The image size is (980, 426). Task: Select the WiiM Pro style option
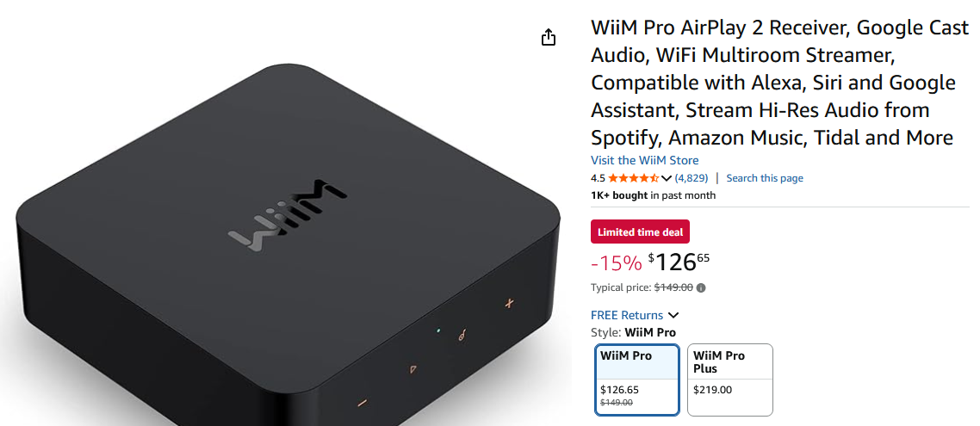tap(637, 380)
